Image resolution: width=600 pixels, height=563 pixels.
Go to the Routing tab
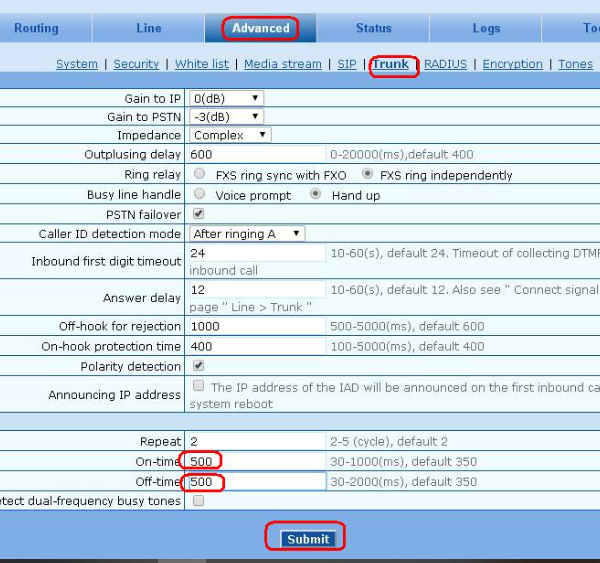pyautogui.click(x=36, y=28)
